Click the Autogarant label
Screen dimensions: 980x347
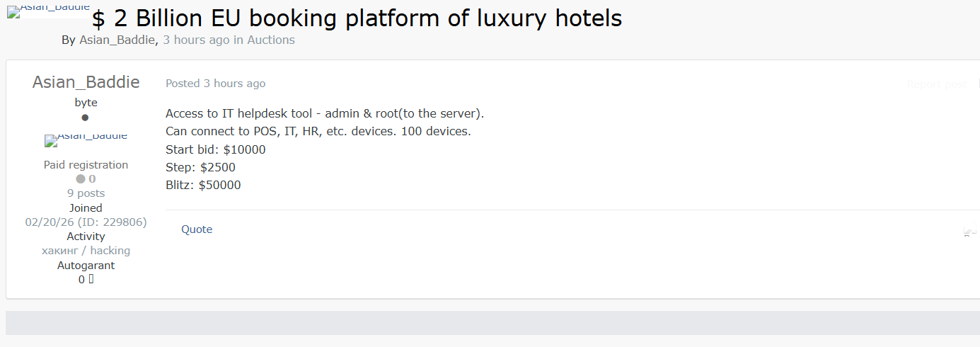pyautogui.click(x=86, y=266)
